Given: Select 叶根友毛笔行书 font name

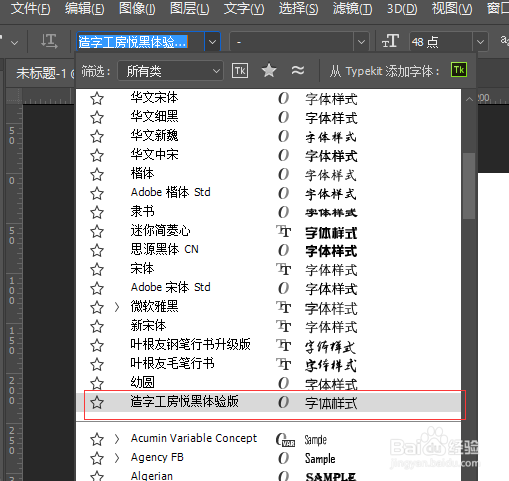Looking at the screenshot, I should pyautogui.click(x=172, y=364).
